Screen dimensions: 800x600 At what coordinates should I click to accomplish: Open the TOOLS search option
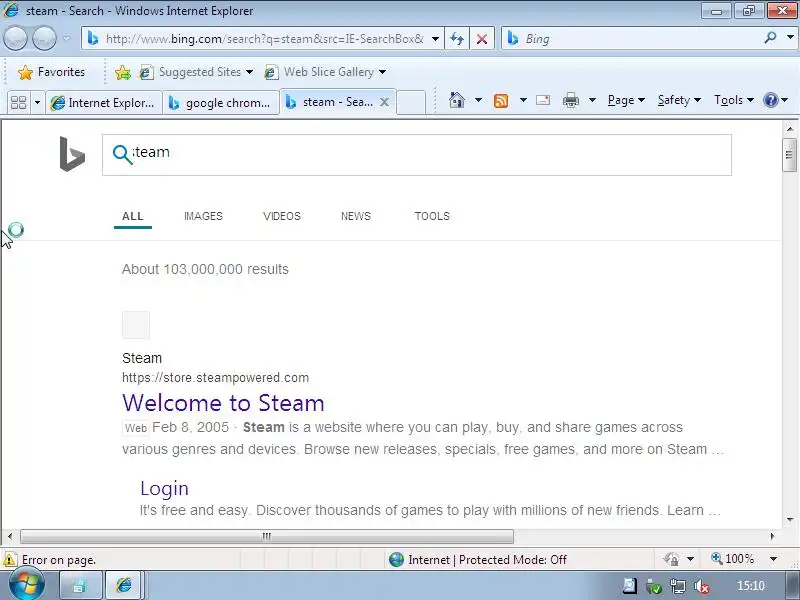(432, 216)
